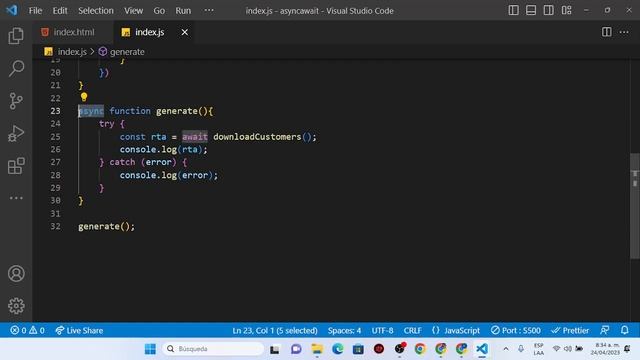Click the VS Code logo icon in title bar
The width and height of the screenshot is (640, 360).
coord(12,10)
